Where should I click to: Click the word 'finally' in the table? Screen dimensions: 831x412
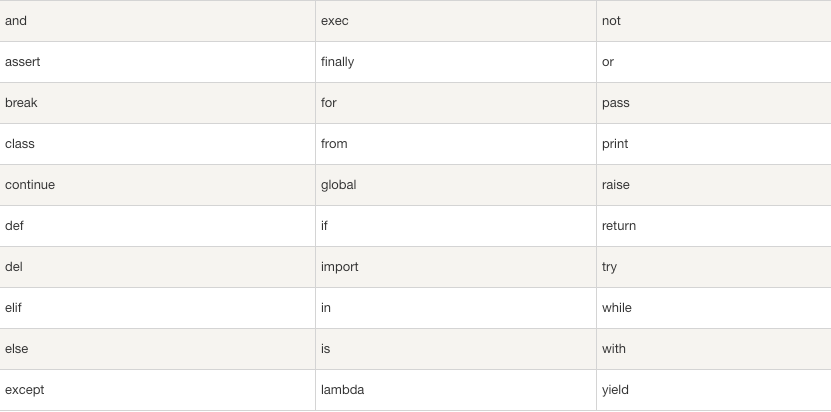(338, 62)
